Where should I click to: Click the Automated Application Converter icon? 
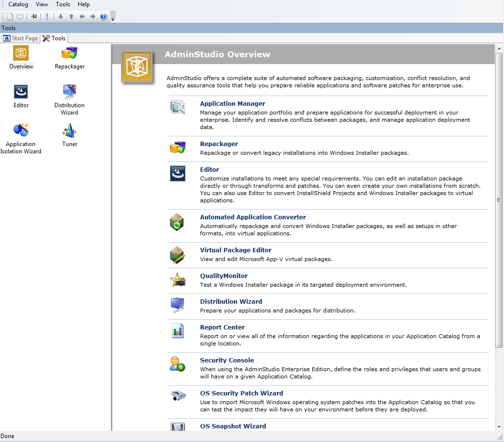coord(177,222)
